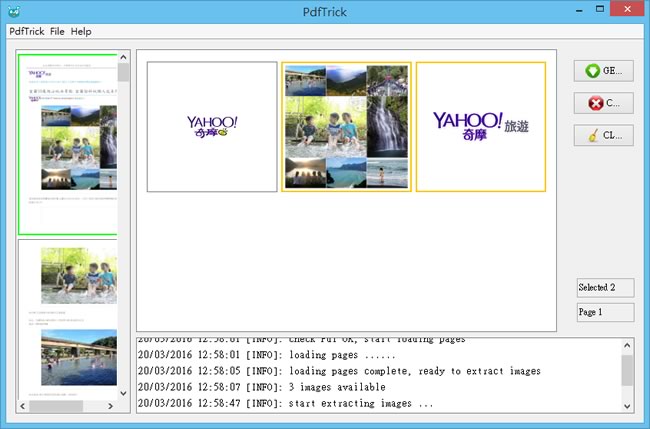Open the Help menu
Image resolution: width=650 pixels, height=429 pixels.
click(81, 32)
